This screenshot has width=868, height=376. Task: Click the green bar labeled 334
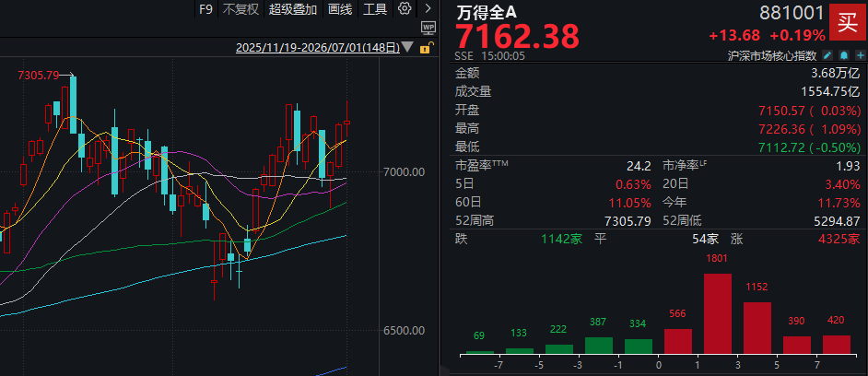coord(639,347)
